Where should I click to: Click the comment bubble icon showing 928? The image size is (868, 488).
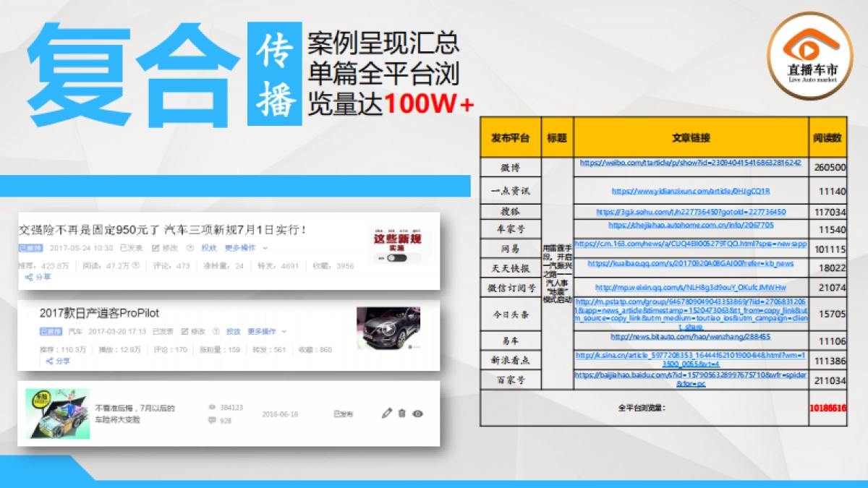(x=211, y=421)
